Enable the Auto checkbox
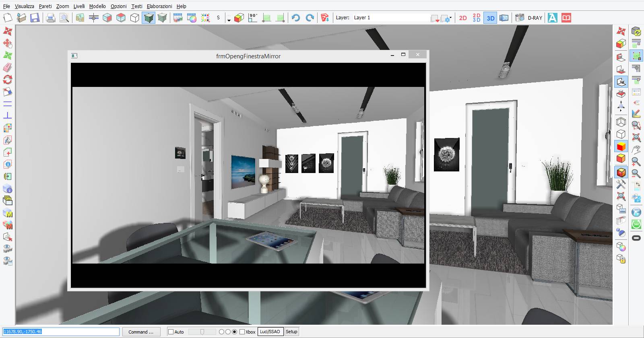Viewport: 644px width, 338px height. pos(171,332)
